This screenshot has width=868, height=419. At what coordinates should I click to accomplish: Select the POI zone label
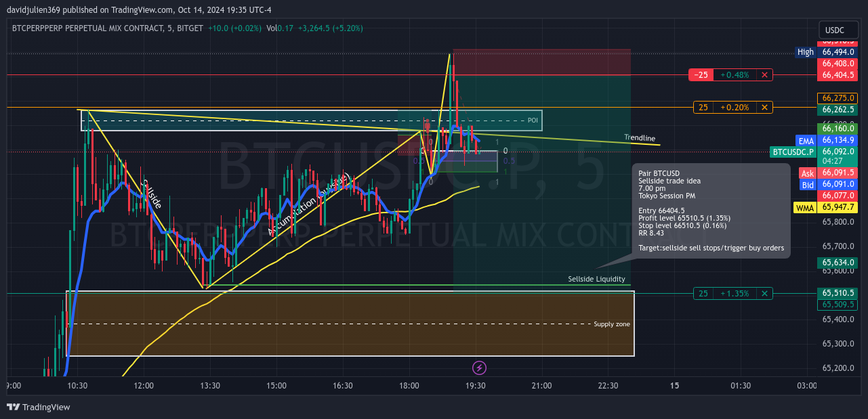coord(533,120)
